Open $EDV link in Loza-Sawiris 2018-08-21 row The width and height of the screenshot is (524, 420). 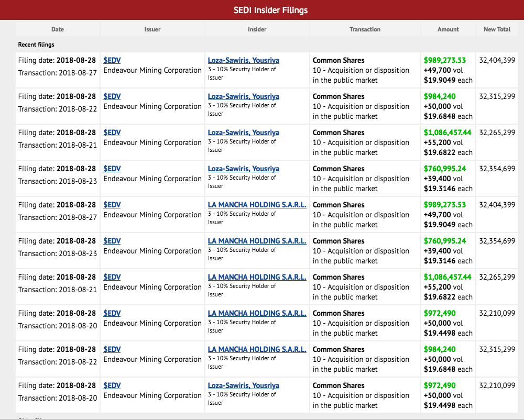[x=112, y=132]
